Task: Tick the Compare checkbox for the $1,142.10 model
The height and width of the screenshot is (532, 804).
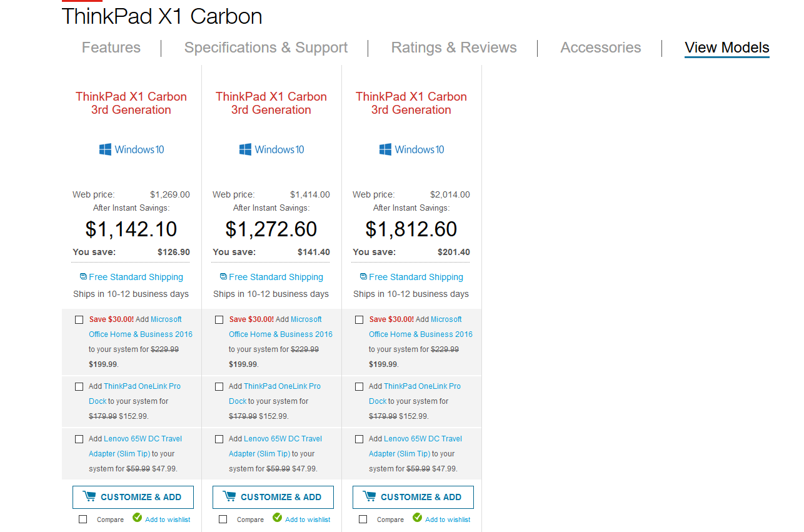Action: point(83,519)
